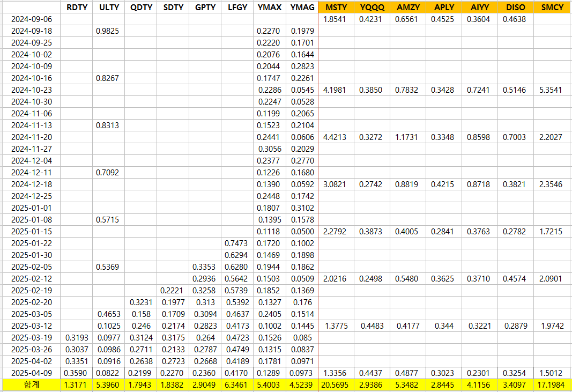Select RDTY value 0.3193
The height and width of the screenshot is (392, 572).
(x=77, y=338)
